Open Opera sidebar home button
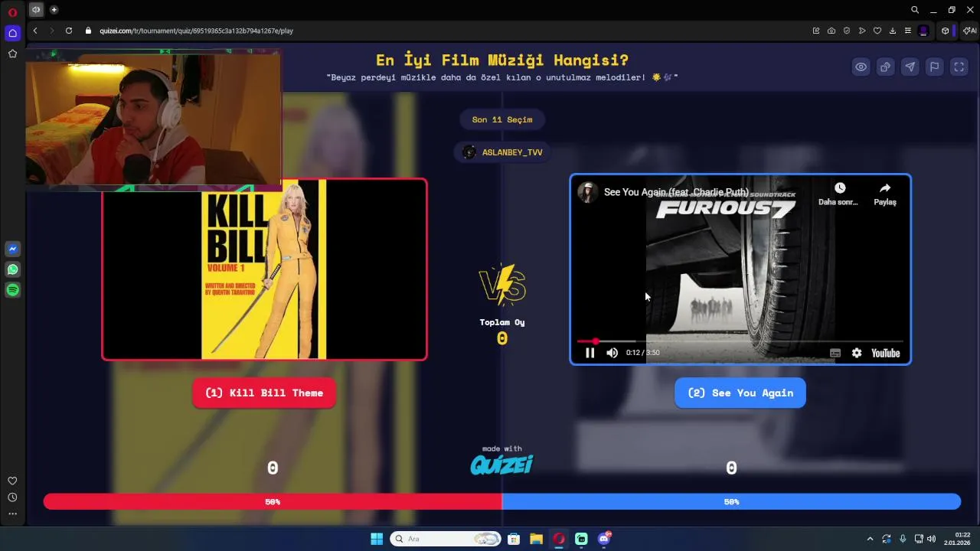Viewport: 980px width, 551px height. [12, 33]
